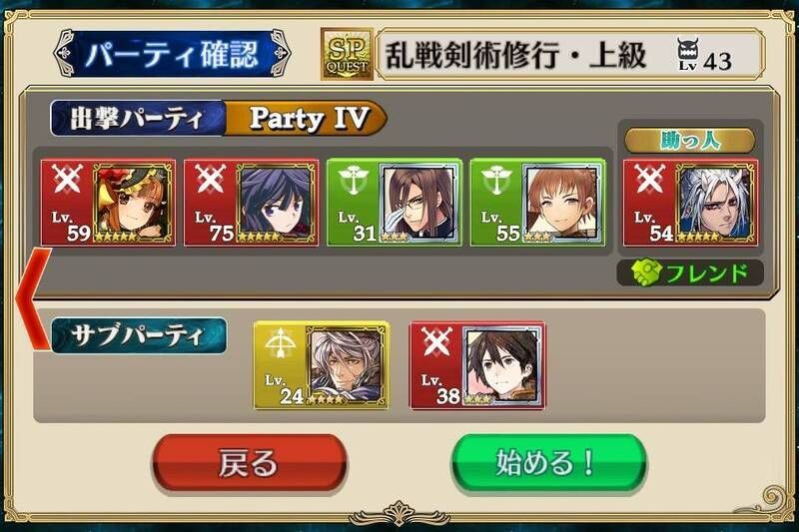
Task: Tap the SP QUEST badge icon
Action: point(347,55)
